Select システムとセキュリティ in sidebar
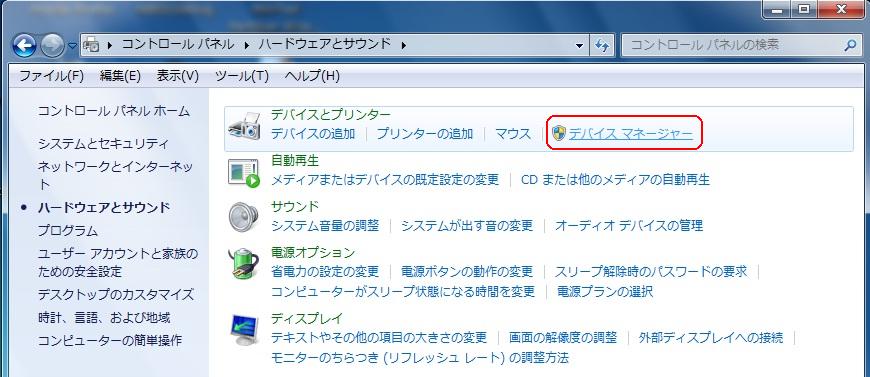Screen dimensions: 870x377 pyautogui.click(x=103, y=144)
